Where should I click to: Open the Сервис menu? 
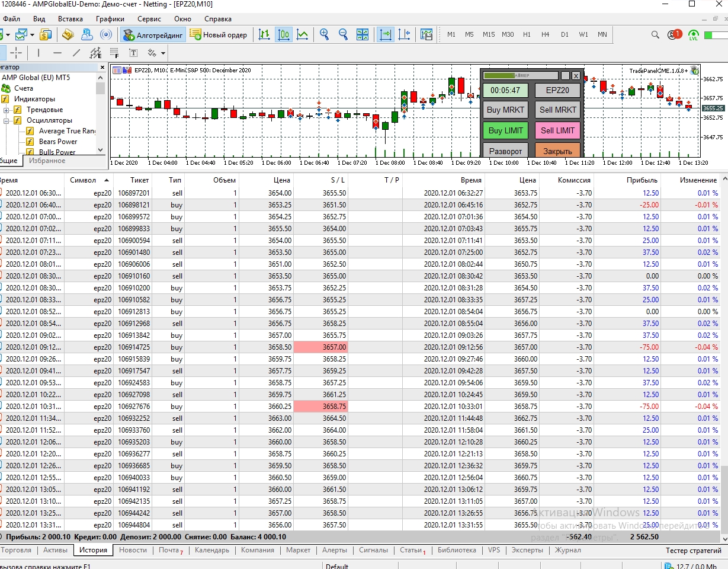149,19
